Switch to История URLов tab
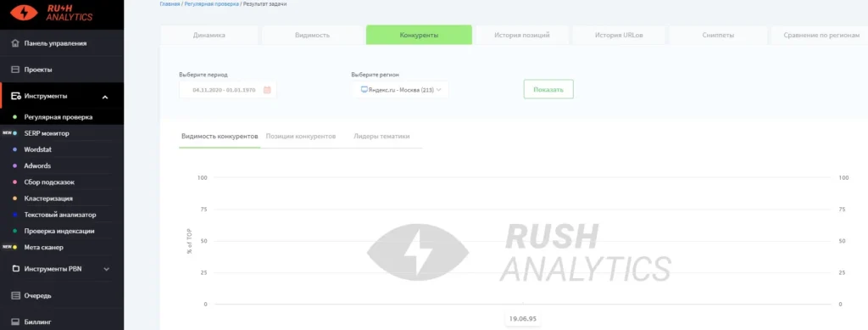Image resolution: width=868 pixels, height=330 pixels. (619, 35)
